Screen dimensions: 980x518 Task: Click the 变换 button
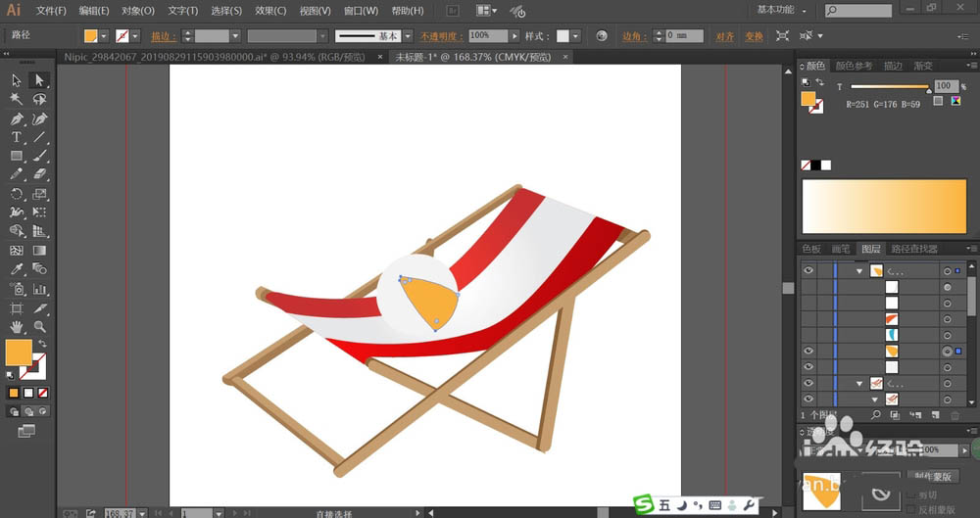tap(755, 36)
